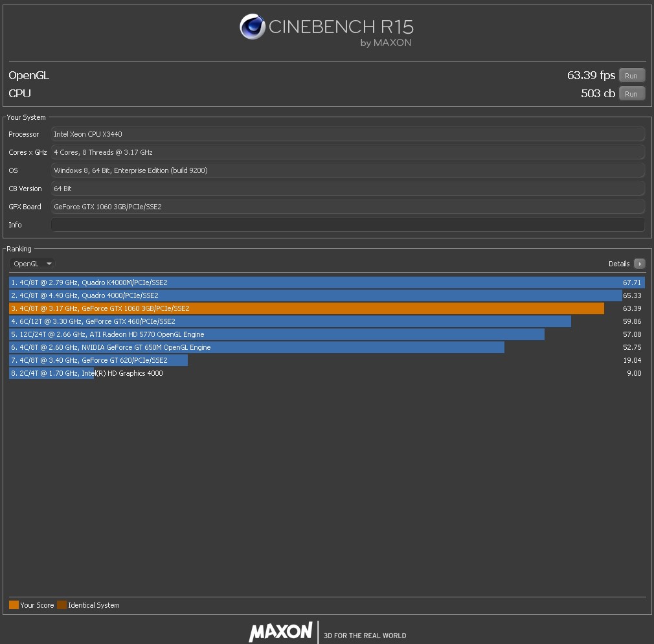Select ranking row ATI Radeon HD 5770

(x=327, y=334)
